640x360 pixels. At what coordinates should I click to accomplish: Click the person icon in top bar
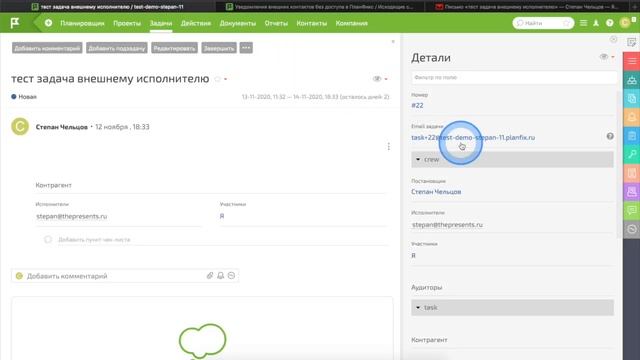click(596, 23)
